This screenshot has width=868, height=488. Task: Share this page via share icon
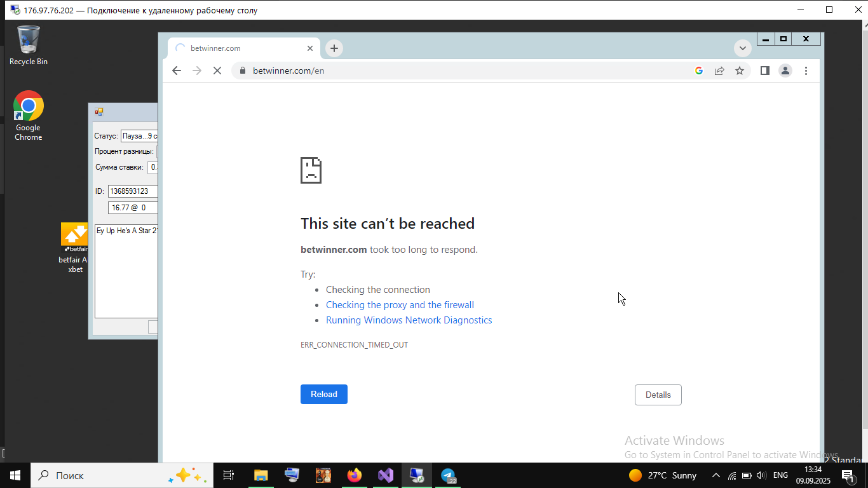click(719, 71)
